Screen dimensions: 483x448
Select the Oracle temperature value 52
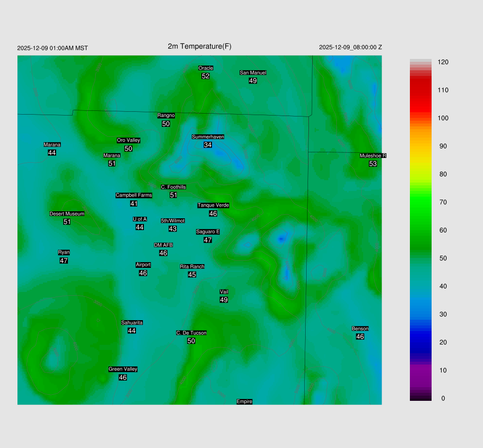(x=206, y=76)
